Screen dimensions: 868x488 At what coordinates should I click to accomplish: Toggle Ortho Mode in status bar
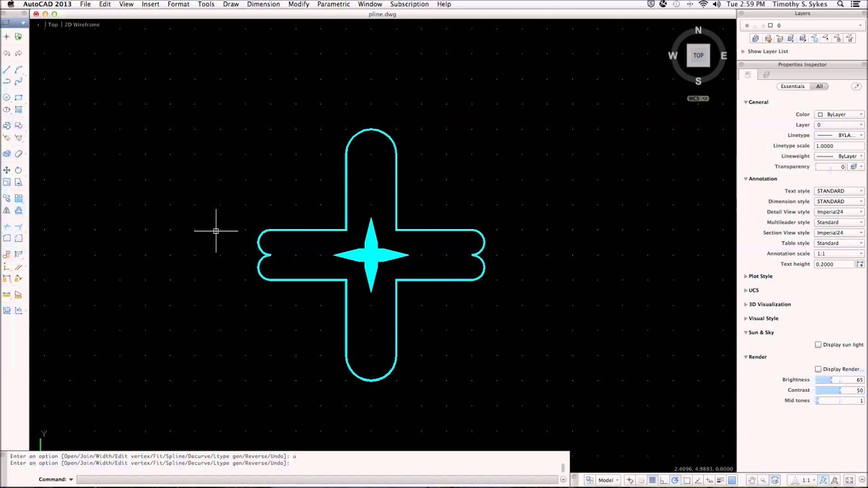click(663, 480)
